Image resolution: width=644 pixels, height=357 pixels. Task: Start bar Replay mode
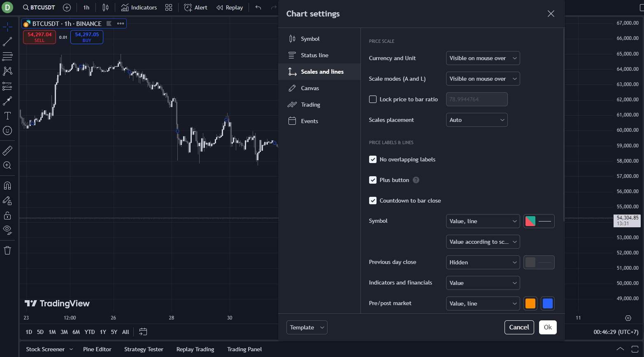pos(230,7)
